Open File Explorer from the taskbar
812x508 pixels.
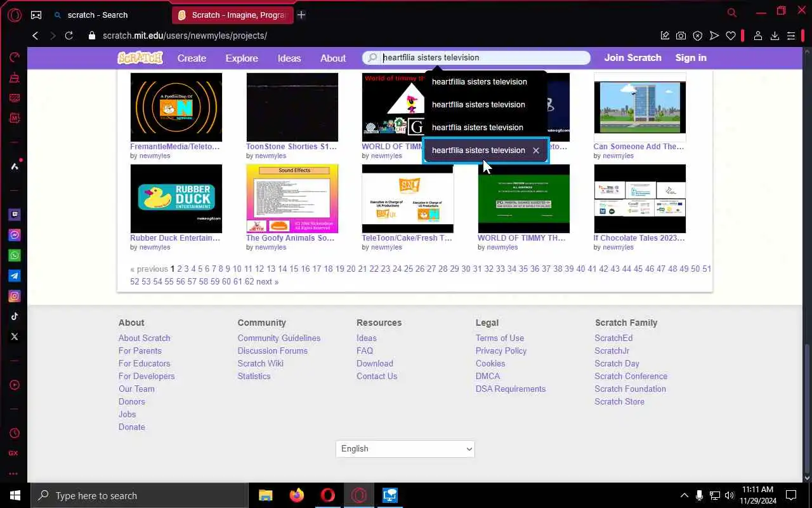pos(265,495)
